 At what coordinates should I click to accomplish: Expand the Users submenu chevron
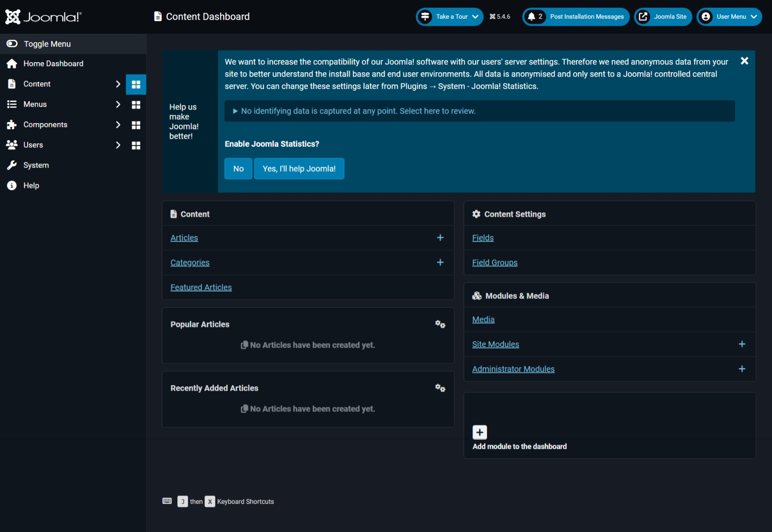tap(118, 145)
